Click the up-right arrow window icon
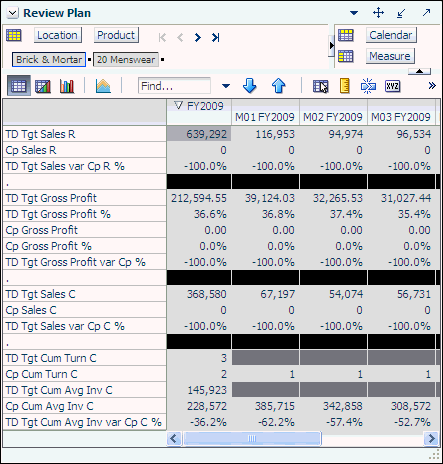Viewport: 443px width, 464px height. (x=426, y=13)
